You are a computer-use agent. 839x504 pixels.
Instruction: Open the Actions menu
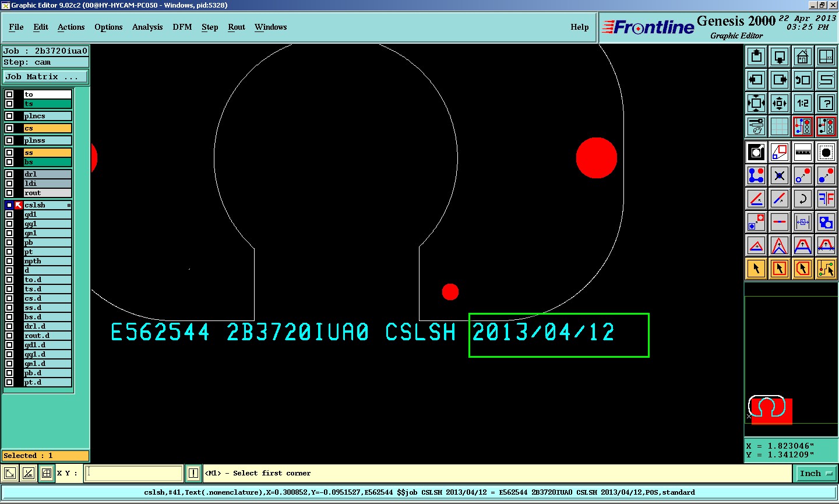pyautogui.click(x=71, y=27)
